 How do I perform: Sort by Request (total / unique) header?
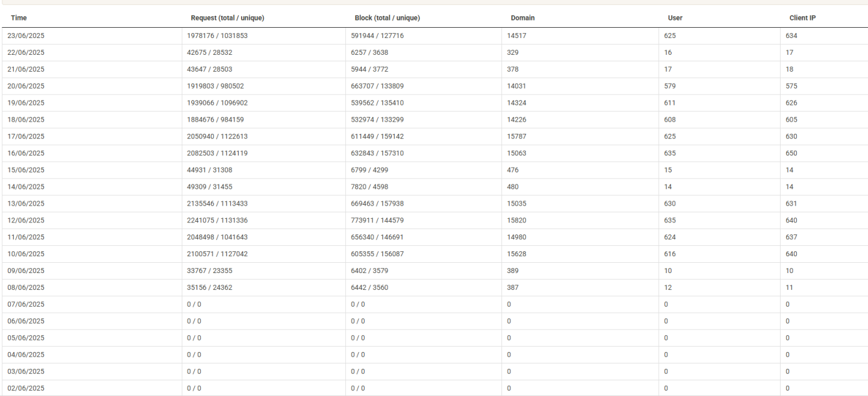(227, 18)
